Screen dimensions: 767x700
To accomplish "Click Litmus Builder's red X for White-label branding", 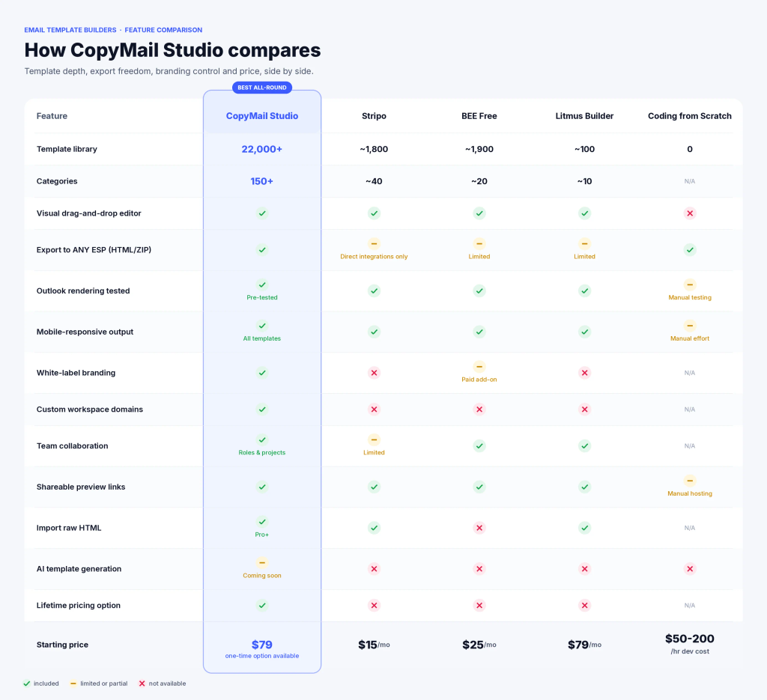I will pos(584,373).
